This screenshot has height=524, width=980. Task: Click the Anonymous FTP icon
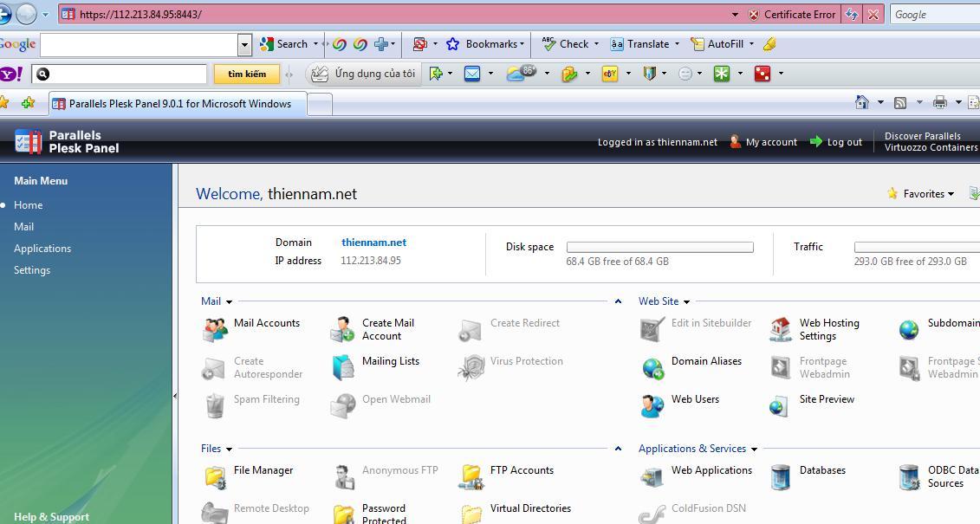pyautogui.click(x=343, y=476)
